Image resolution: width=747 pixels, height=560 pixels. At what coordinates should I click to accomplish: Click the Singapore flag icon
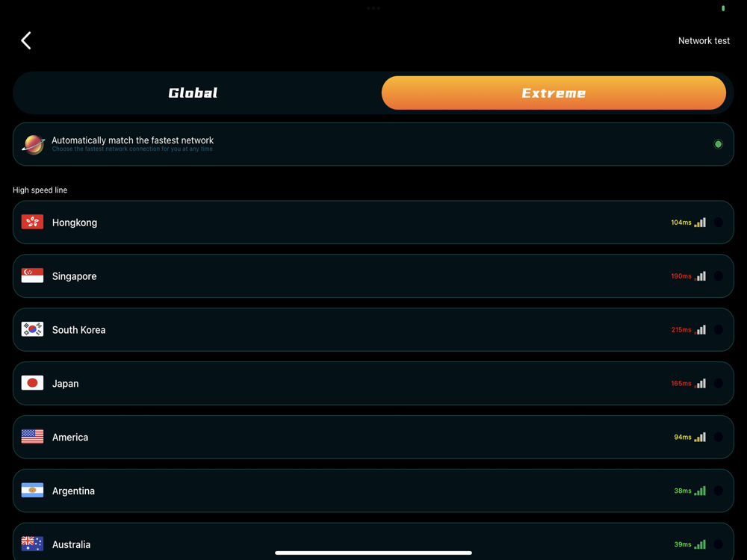[x=32, y=276]
